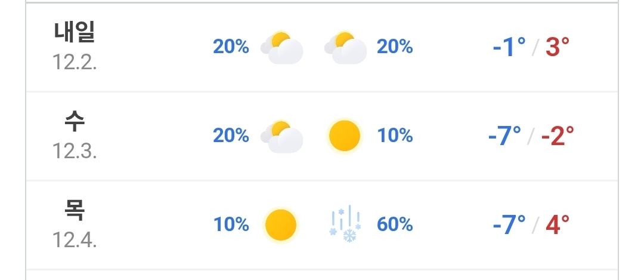Select the 수 day label

point(75,122)
